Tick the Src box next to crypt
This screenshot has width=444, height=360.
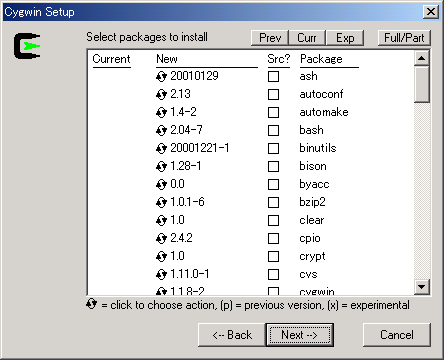click(x=273, y=256)
